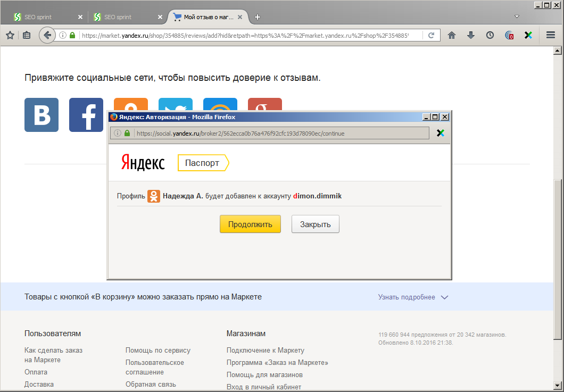
Task: Link the Google Plus network
Action: click(265, 104)
